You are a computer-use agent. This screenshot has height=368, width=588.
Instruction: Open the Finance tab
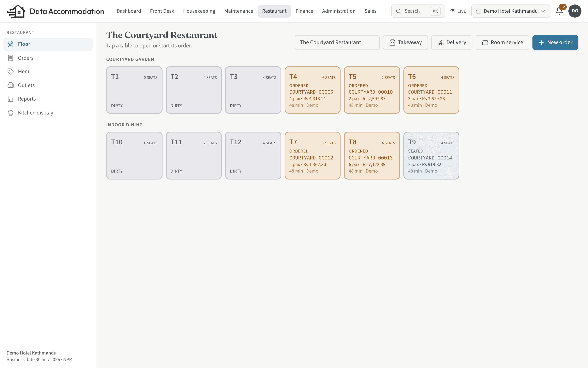click(304, 11)
